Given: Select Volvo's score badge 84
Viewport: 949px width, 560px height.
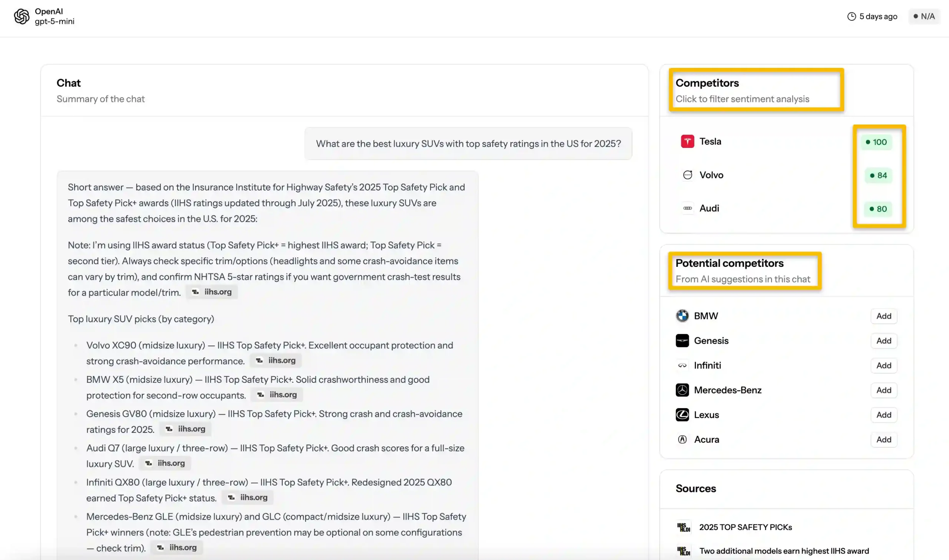Looking at the screenshot, I should coord(878,175).
